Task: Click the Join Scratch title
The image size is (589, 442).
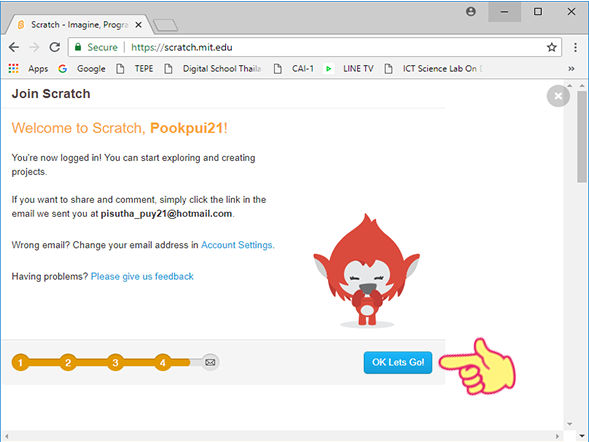Action: [51, 94]
